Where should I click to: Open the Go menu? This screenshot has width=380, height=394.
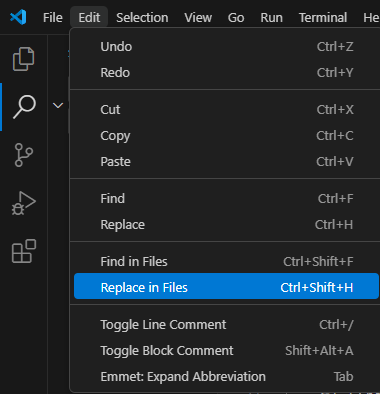pos(236,17)
